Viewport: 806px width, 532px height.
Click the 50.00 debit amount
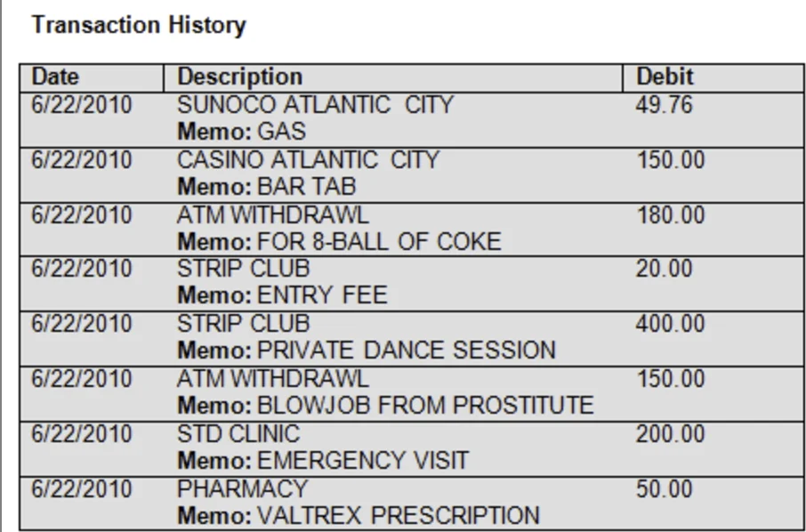click(x=665, y=489)
